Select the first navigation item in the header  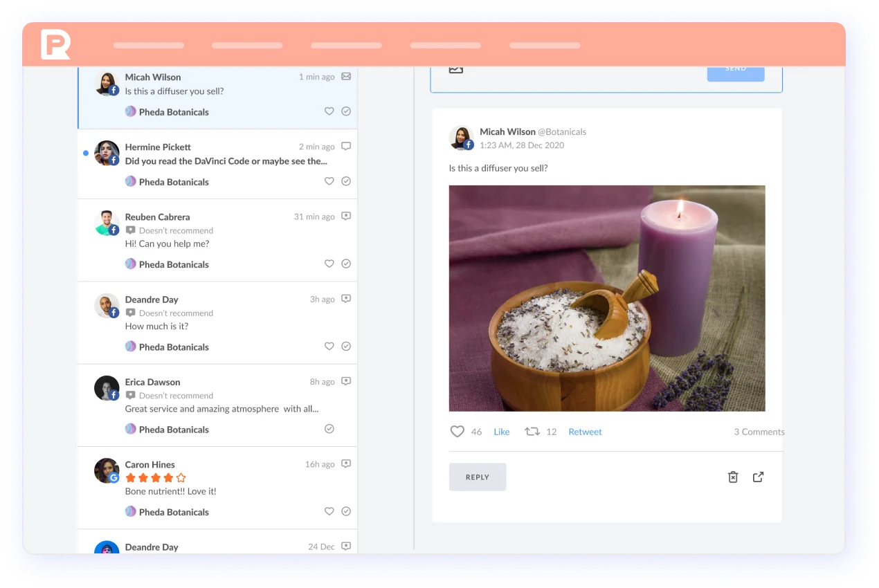pyautogui.click(x=149, y=46)
